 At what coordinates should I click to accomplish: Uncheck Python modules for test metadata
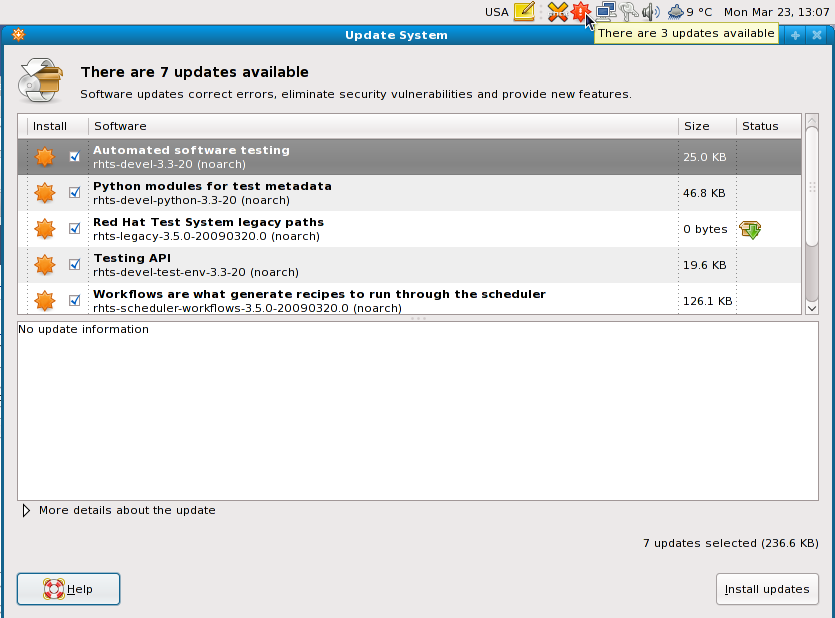[74, 193]
